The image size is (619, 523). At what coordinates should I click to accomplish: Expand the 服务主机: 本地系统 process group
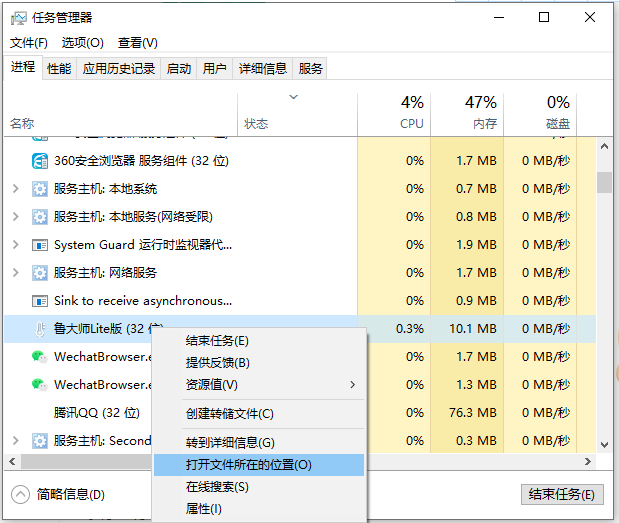(15, 188)
